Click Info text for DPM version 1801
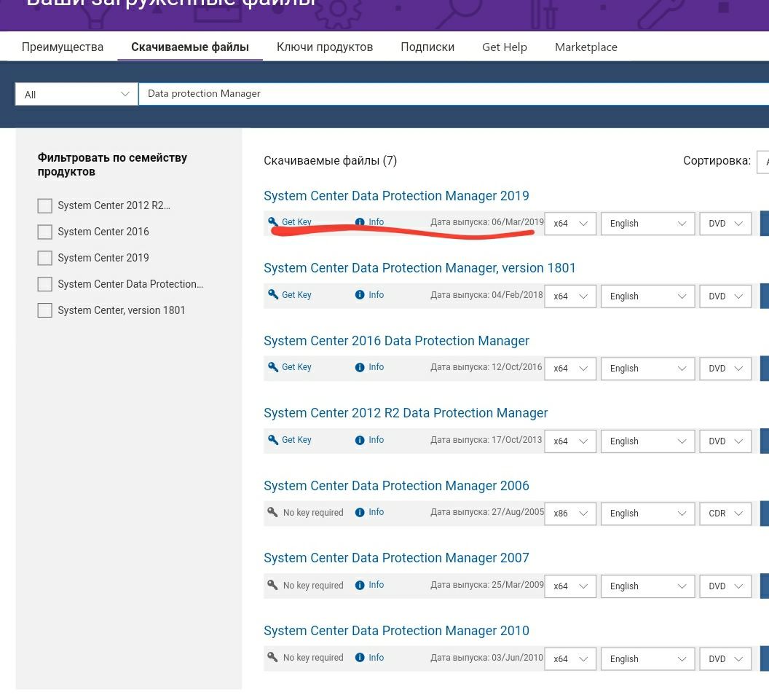 pyautogui.click(x=376, y=294)
